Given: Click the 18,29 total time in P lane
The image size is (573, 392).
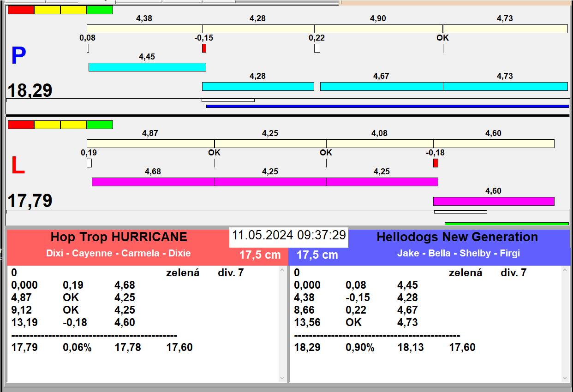Looking at the screenshot, I should 30,90.
